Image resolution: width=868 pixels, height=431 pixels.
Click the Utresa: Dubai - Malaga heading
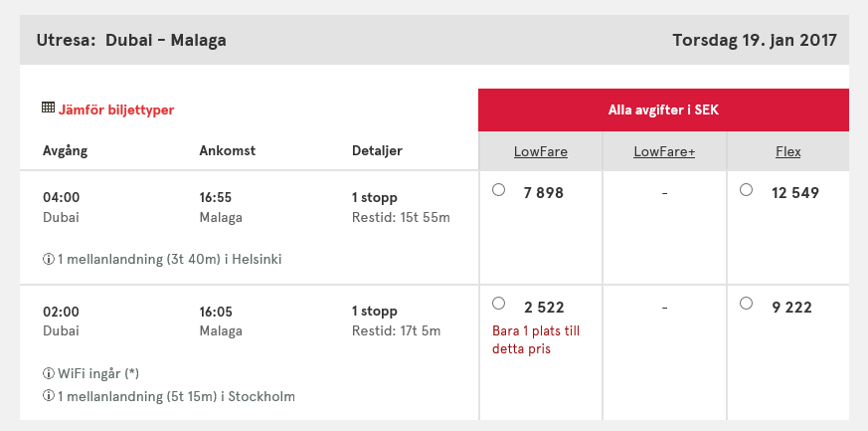click(131, 41)
